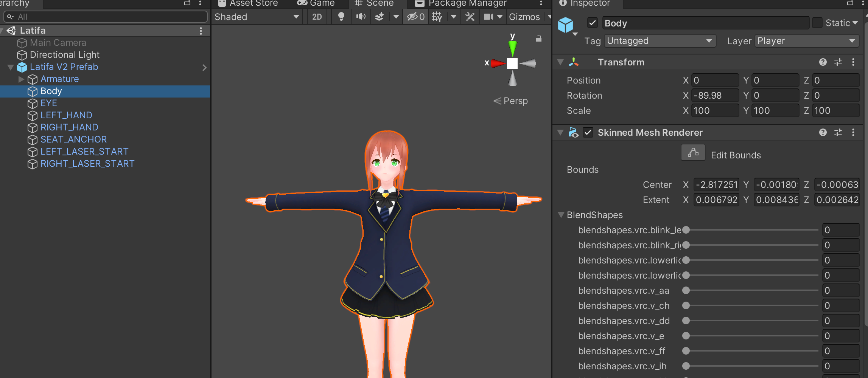This screenshot has width=868, height=378.
Task: Click the hidden objects visibility icon
Action: pos(415,17)
